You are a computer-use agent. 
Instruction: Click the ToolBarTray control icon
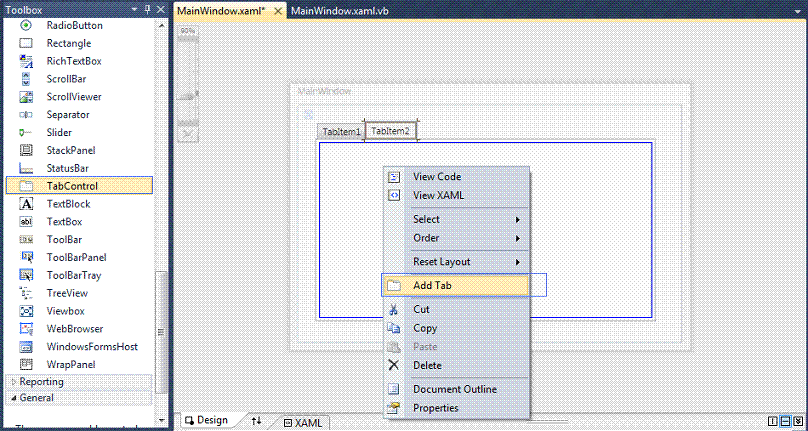point(26,275)
